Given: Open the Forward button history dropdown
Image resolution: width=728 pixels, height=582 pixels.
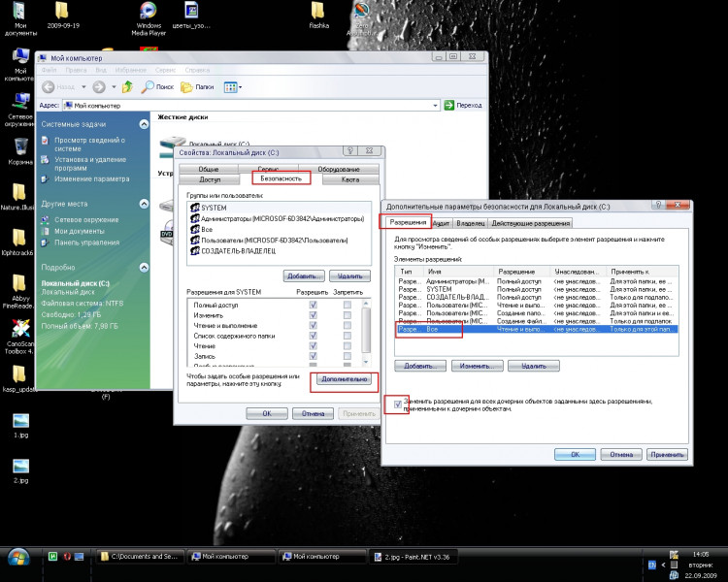Looking at the screenshot, I should pyautogui.click(x=114, y=86).
